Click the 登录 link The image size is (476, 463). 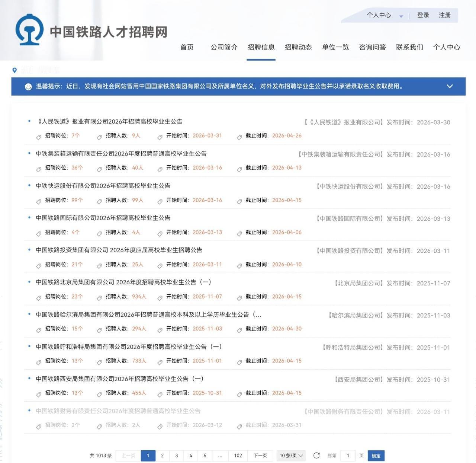[422, 15]
